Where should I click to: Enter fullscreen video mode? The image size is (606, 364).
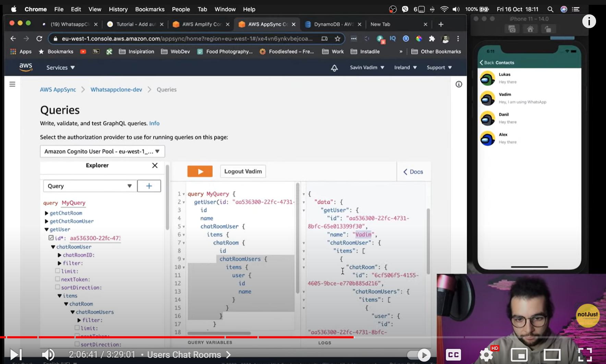click(x=585, y=355)
